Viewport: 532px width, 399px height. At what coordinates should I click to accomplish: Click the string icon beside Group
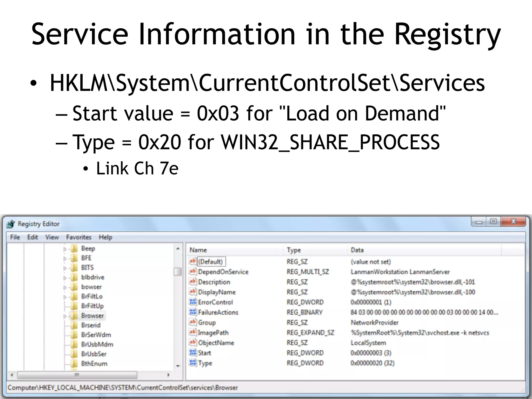(x=193, y=322)
